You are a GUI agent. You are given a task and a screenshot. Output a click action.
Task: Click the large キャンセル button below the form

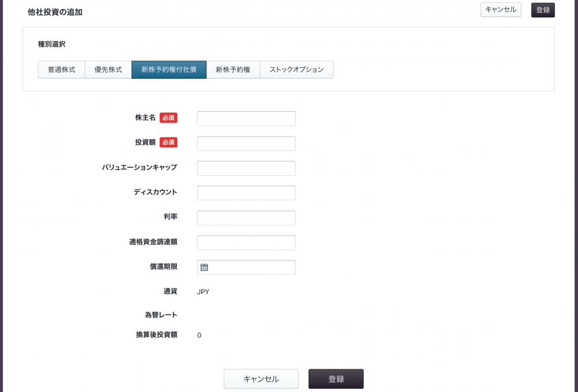[261, 379]
